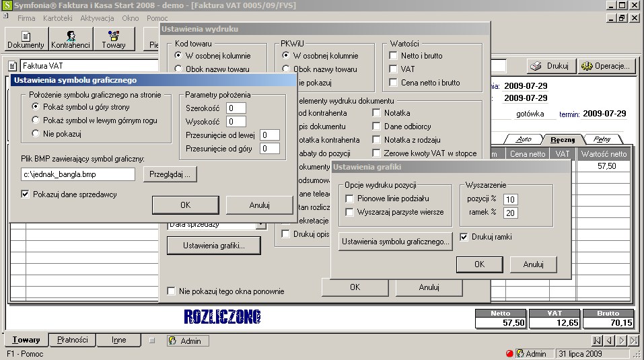This screenshot has width=644, height=360.
Task: Expand the 'Data sprzedaży' dropdown
Action: click(x=261, y=225)
